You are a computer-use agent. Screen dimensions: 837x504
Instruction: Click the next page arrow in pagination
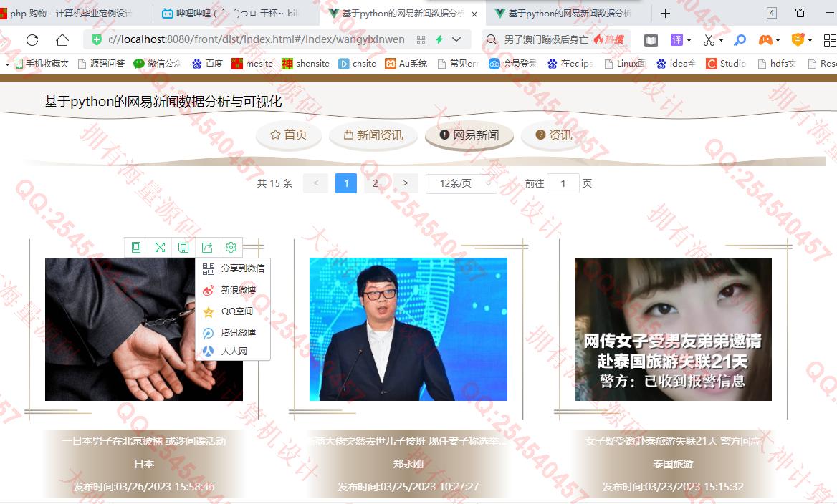pos(406,183)
